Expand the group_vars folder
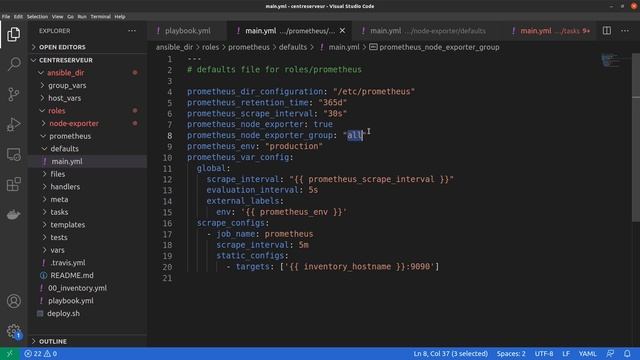 [x=67, y=85]
